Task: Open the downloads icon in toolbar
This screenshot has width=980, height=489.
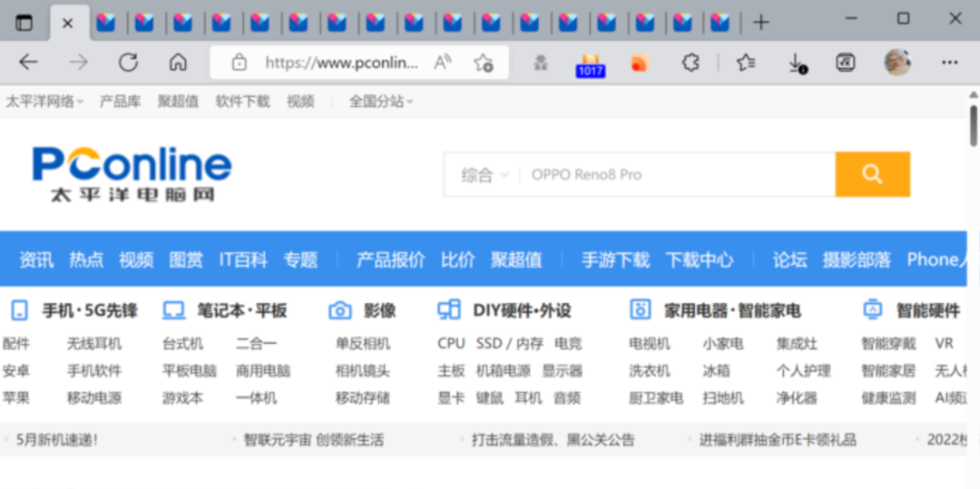Action: (796, 63)
